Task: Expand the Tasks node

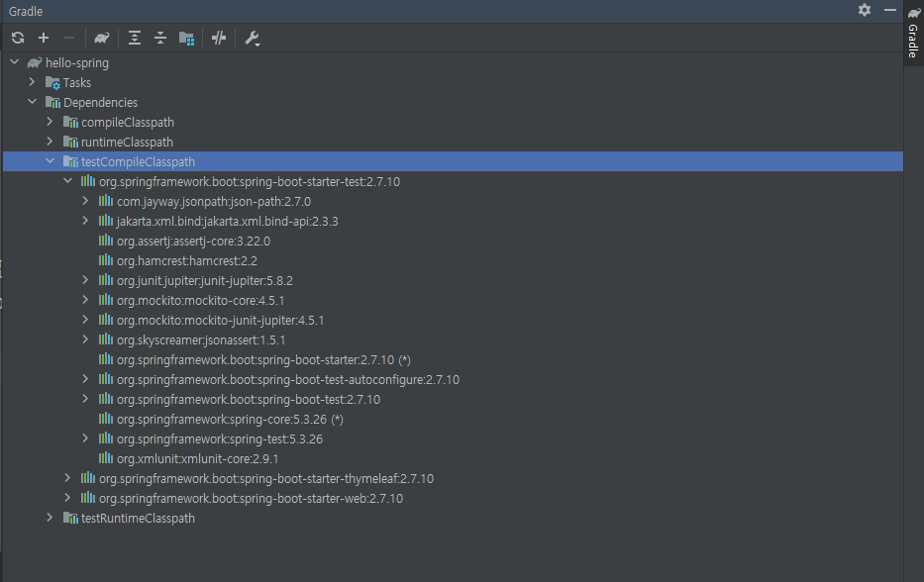Action: pyautogui.click(x=33, y=82)
